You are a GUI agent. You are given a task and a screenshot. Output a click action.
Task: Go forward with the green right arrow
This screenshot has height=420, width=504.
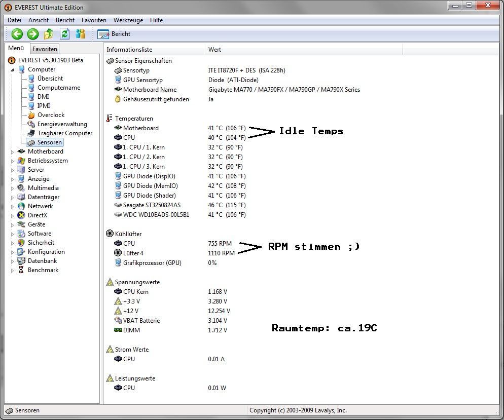(33, 34)
